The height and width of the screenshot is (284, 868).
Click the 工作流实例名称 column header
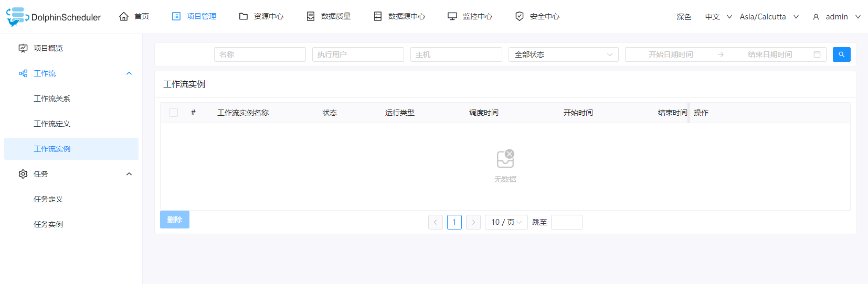pos(243,113)
